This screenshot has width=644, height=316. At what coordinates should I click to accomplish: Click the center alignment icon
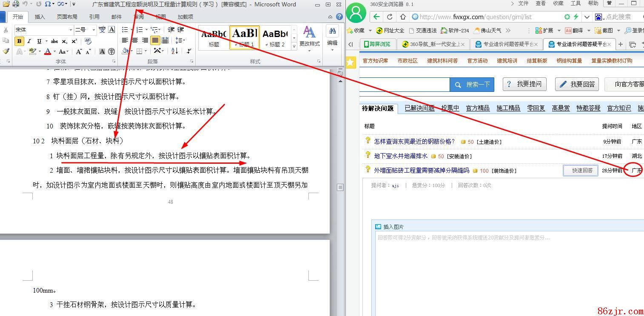tap(135, 40)
